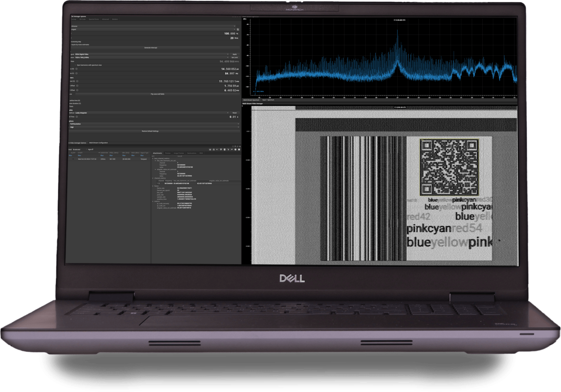Image resolution: width=561 pixels, height=392 pixels.
Task: Click the trash icon on the detections toolbar
Action: 224,150
